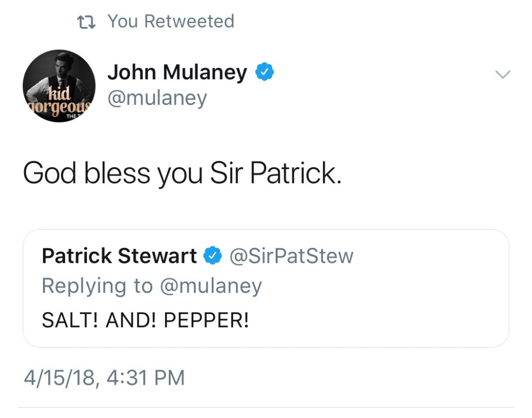Viewport: 532px width, 418px height.
Task: Select the @mulaney handle under the name
Action: tap(157, 98)
